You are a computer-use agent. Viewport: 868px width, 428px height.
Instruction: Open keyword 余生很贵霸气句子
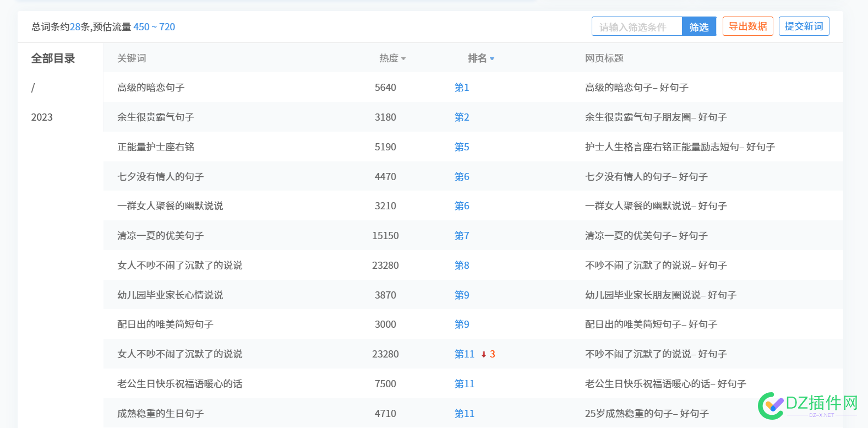click(156, 117)
